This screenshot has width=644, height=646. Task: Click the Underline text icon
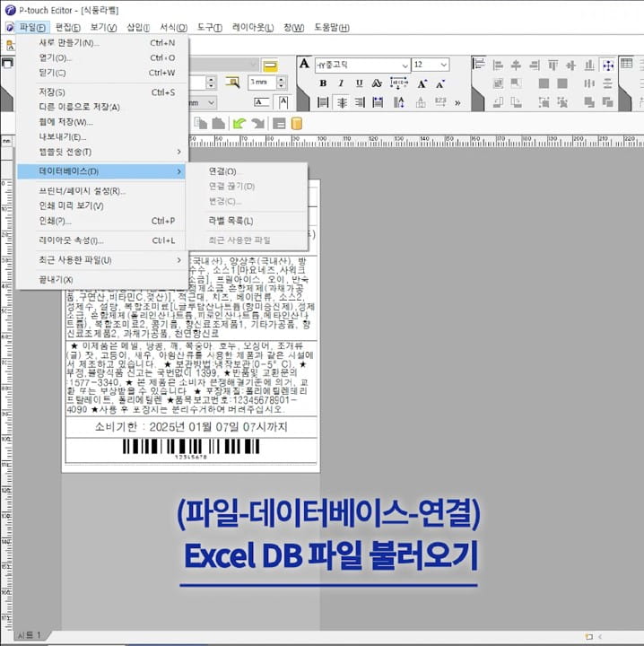(359, 83)
